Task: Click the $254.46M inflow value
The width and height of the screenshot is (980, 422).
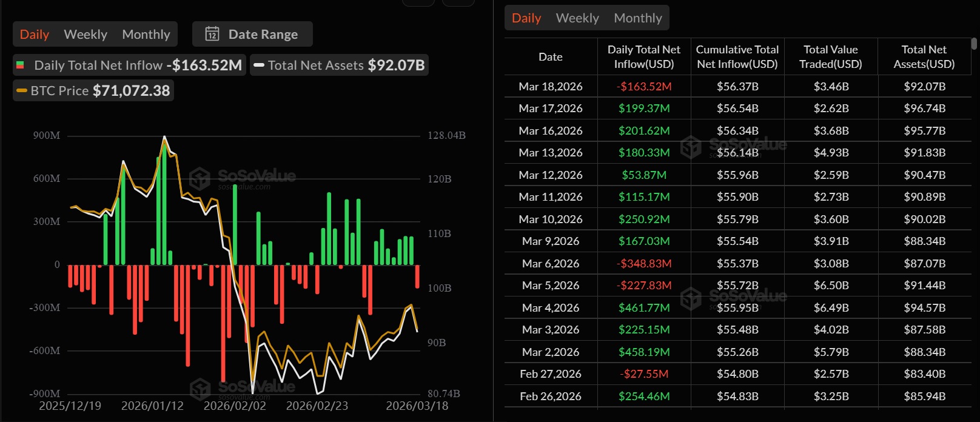Action: tap(644, 397)
